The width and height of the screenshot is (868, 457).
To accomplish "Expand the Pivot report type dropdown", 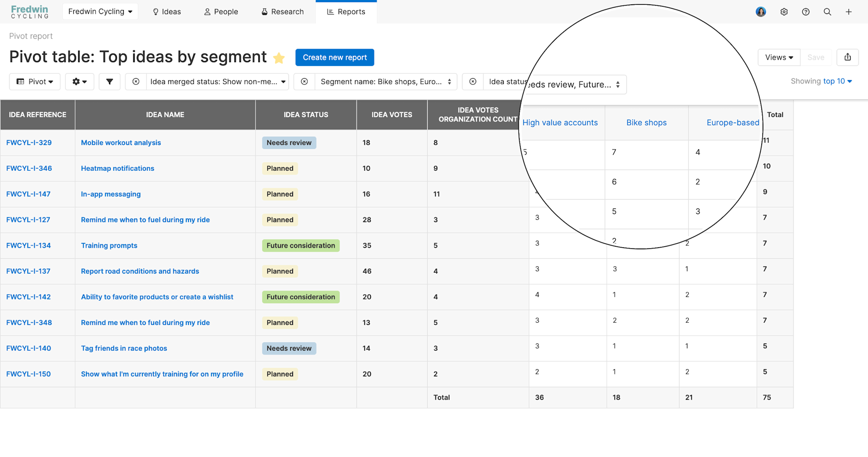I will pyautogui.click(x=35, y=82).
